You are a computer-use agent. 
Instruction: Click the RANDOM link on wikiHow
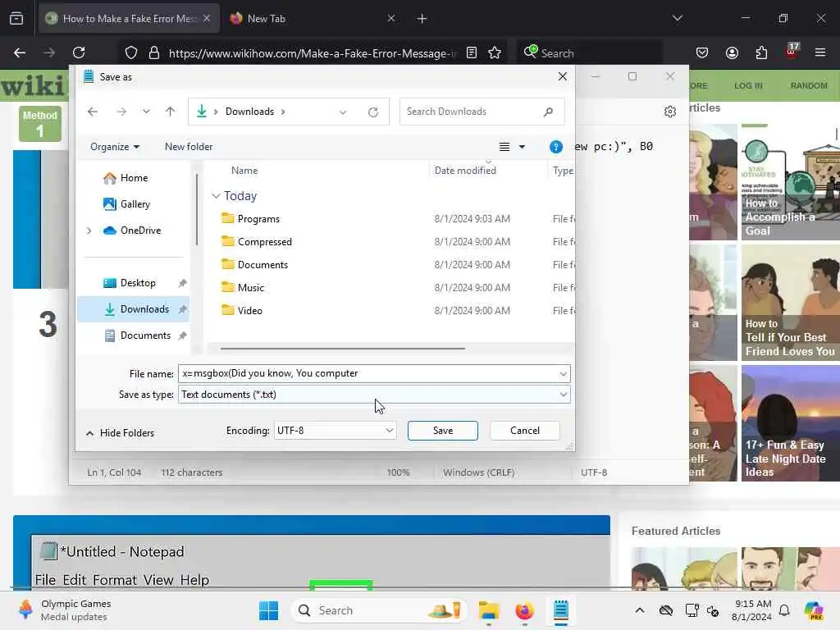coord(808,85)
